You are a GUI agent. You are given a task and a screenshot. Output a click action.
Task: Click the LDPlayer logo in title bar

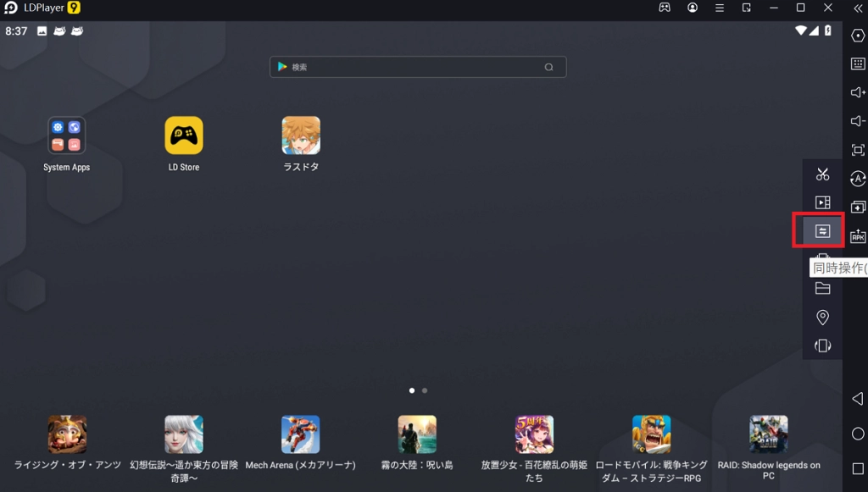[10, 8]
